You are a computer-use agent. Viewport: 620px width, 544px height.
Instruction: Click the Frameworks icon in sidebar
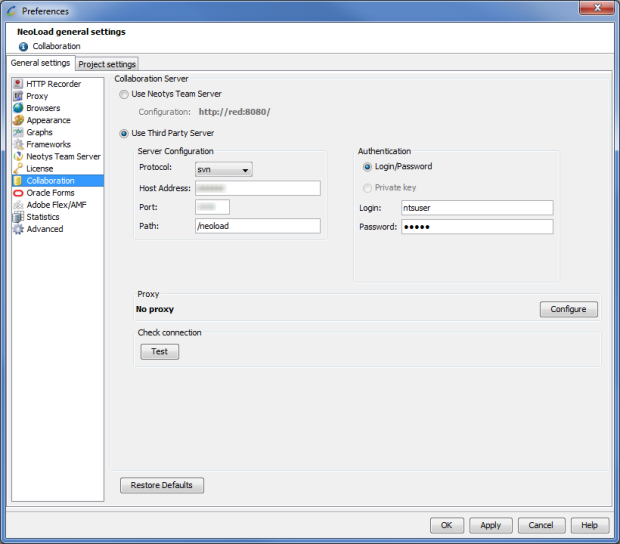(18, 144)
